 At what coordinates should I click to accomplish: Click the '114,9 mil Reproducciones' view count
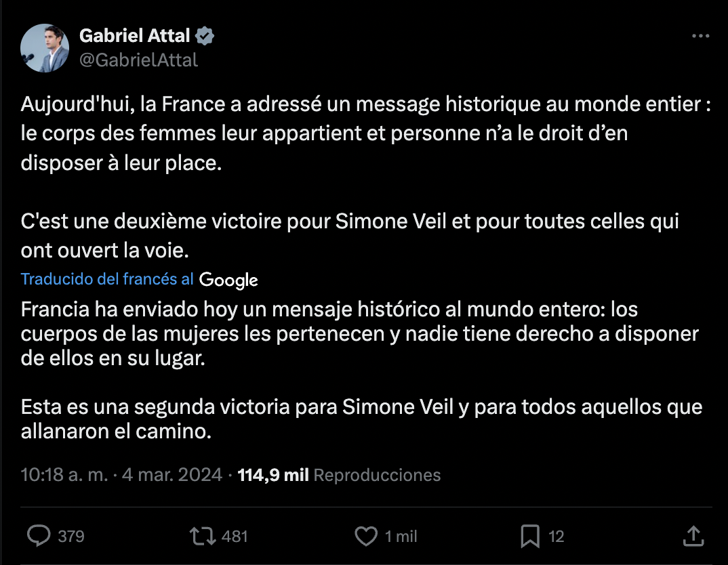tap(339, 475)
